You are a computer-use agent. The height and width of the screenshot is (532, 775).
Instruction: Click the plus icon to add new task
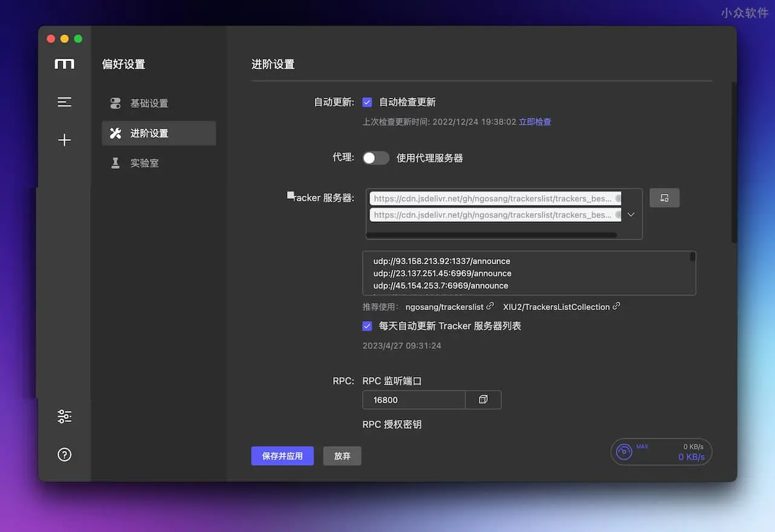click(x=64, y=140)
